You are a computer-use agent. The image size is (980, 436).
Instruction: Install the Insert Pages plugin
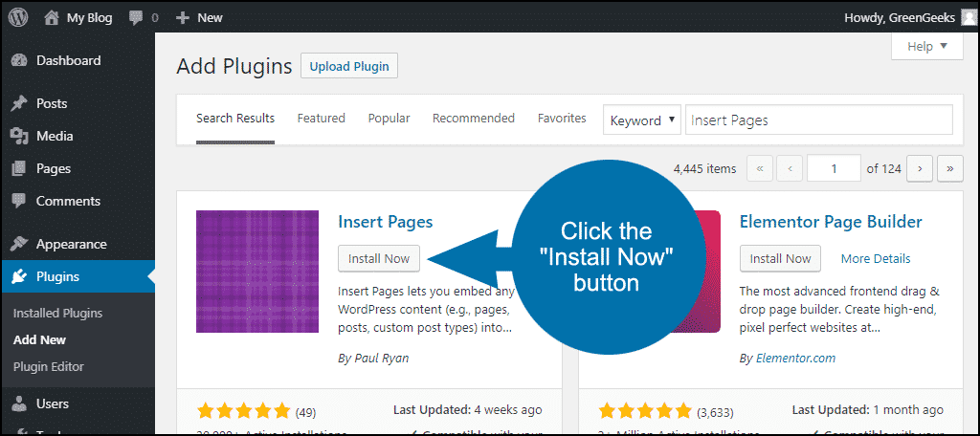tap(379, 258)
